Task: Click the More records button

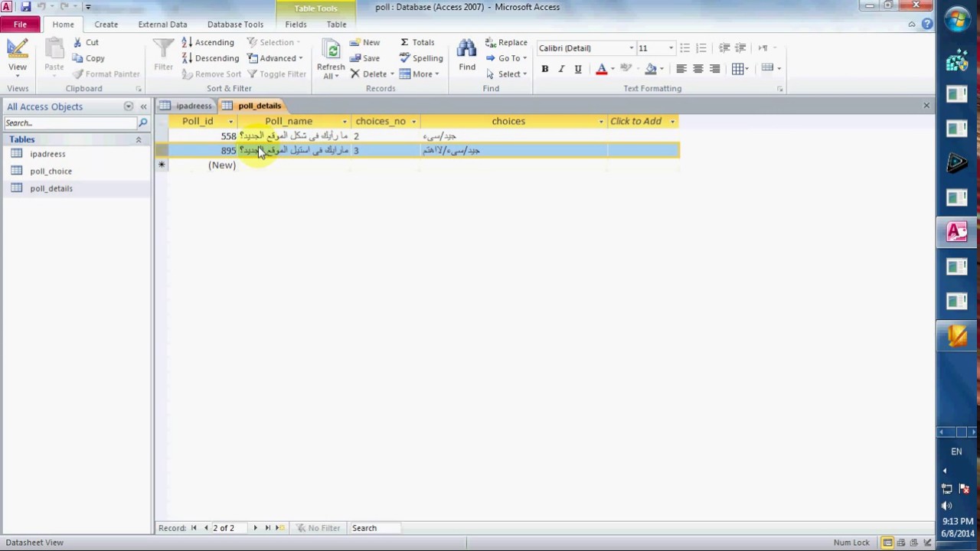Action: click(x=420, y=74)
